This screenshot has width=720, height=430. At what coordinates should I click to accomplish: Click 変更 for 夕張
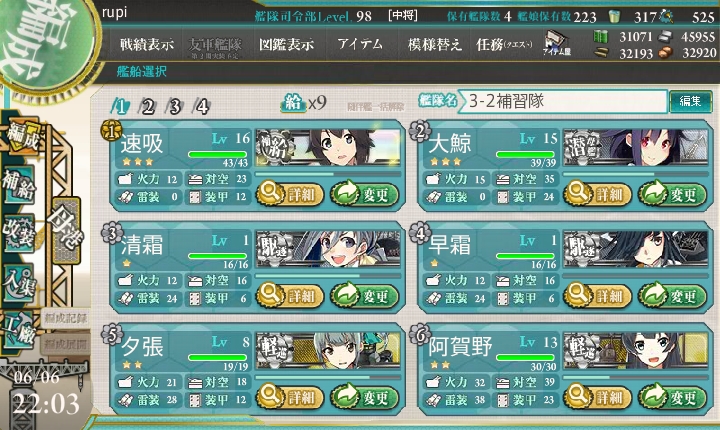point(365,396)
